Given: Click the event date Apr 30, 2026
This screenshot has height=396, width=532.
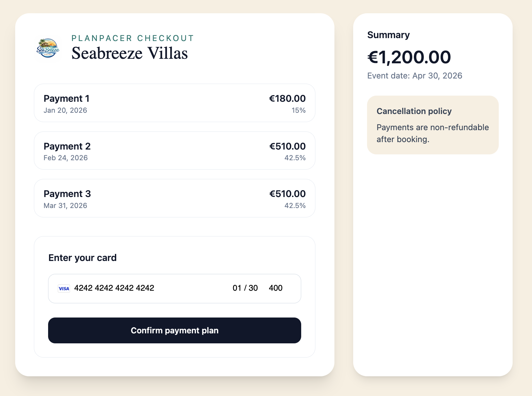Looking at the screenshot, I should (x=414, y=76).
